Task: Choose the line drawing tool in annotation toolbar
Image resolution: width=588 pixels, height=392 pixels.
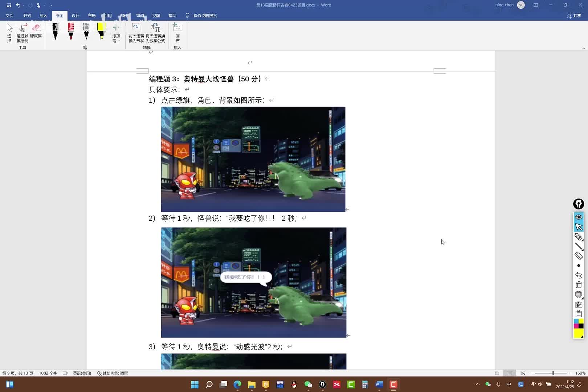Action: (579, 246)
